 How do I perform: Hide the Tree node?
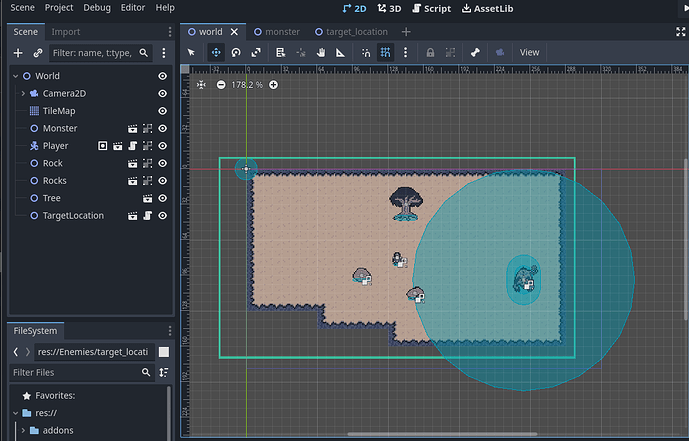click(x=163, y=198)
